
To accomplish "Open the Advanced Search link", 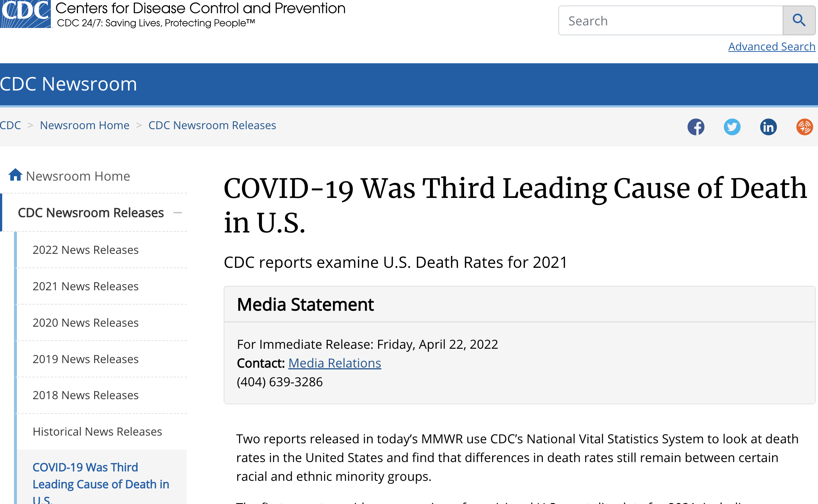I will 772,47.
